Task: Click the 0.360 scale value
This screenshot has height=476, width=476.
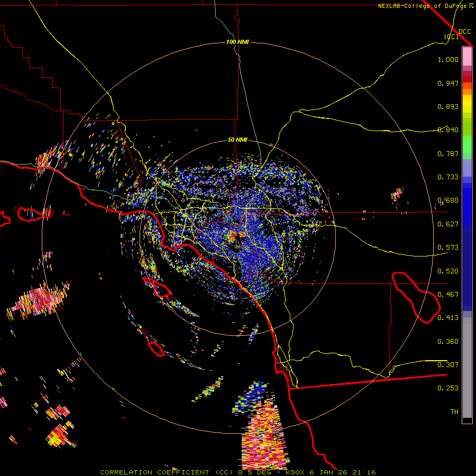Action: tap(448, 342)
